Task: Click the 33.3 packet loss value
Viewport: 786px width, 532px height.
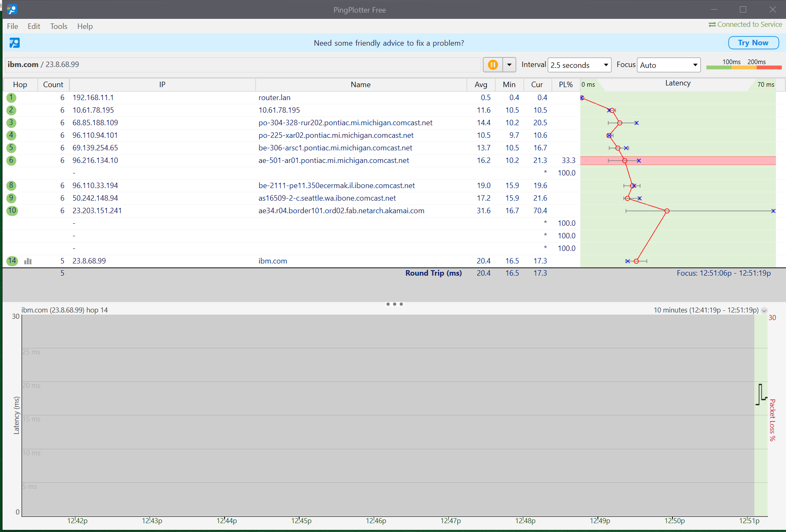Action: pyautogui.click(x=569, y=160)
